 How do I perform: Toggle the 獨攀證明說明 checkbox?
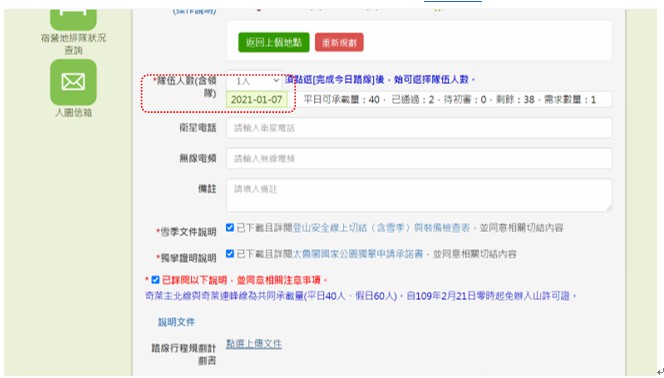[x=230, y=254]
